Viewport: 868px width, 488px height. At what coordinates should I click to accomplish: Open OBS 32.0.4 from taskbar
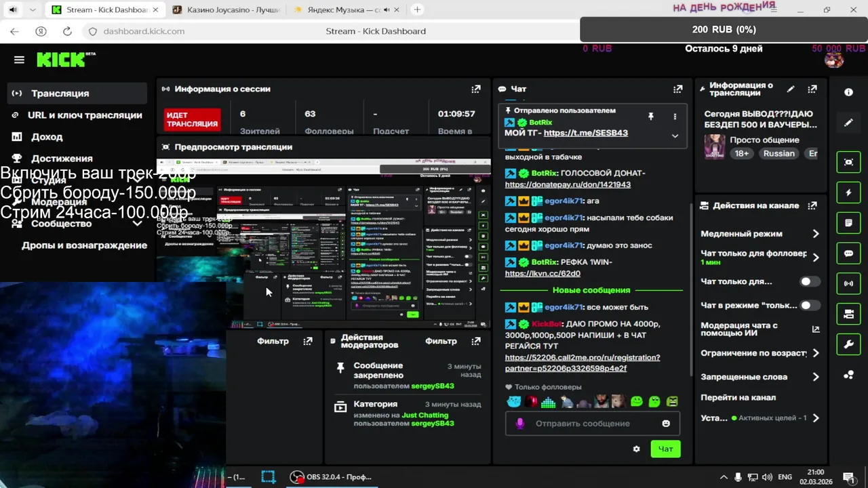pos(331,477)
